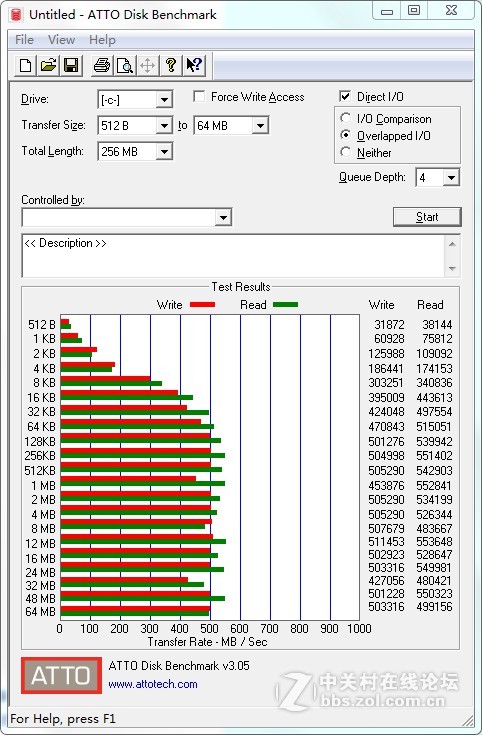Click the ATTO logo image

tap(61, 675)
